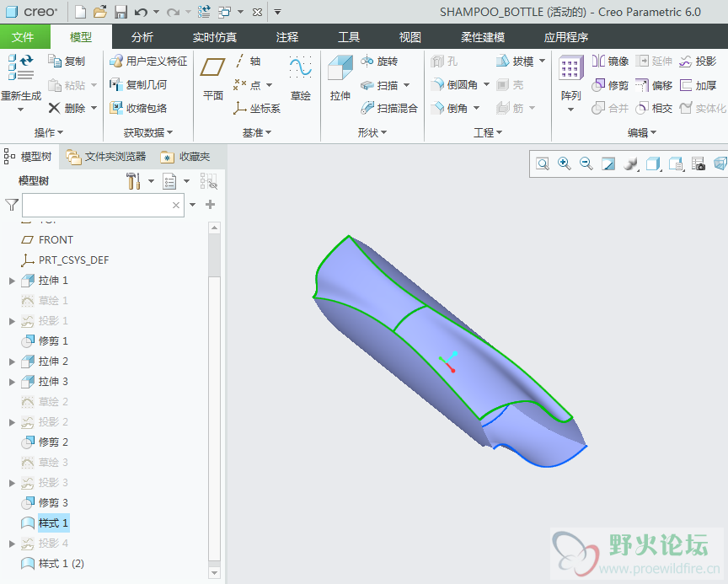This screenshot has width=728, height=584.
Task: Expand the 拉伸 2 tree node
Action: 12,362
